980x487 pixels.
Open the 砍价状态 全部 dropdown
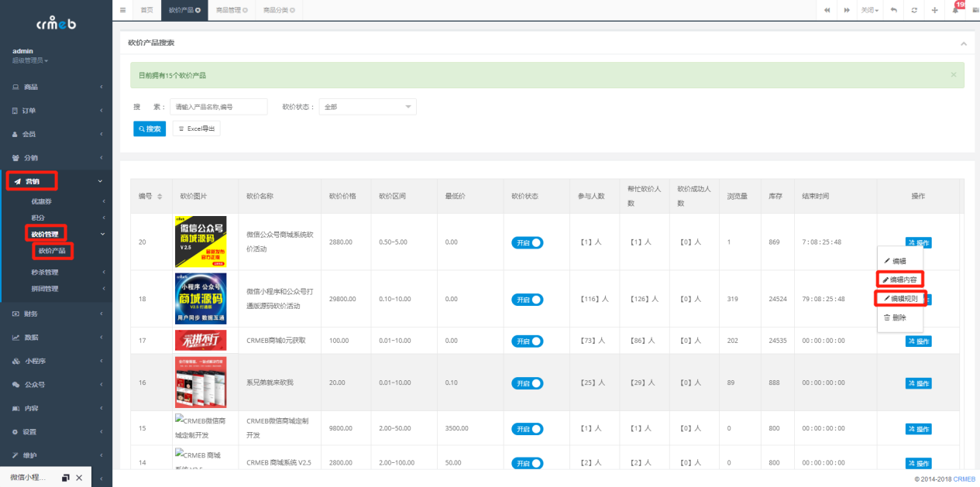[x=367, y=107]
